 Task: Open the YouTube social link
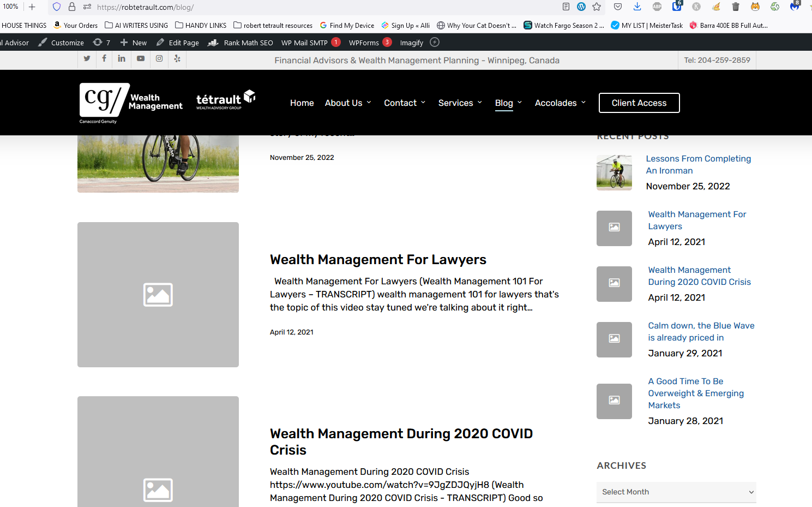[141, 58]
